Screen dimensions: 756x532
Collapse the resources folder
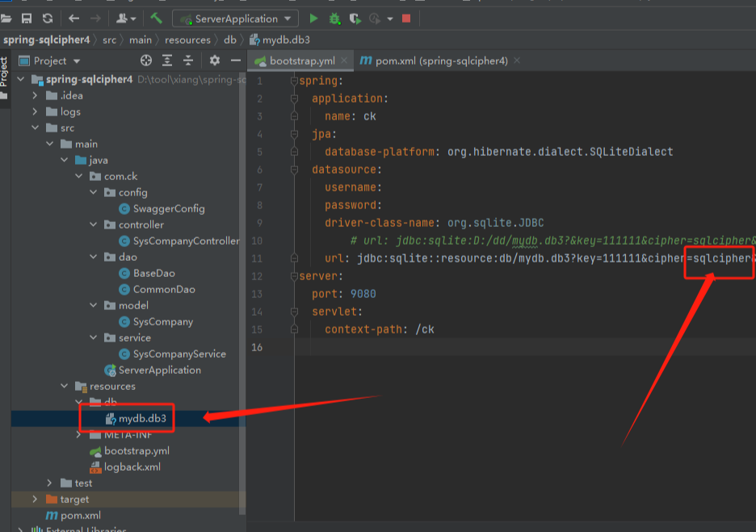64,386
